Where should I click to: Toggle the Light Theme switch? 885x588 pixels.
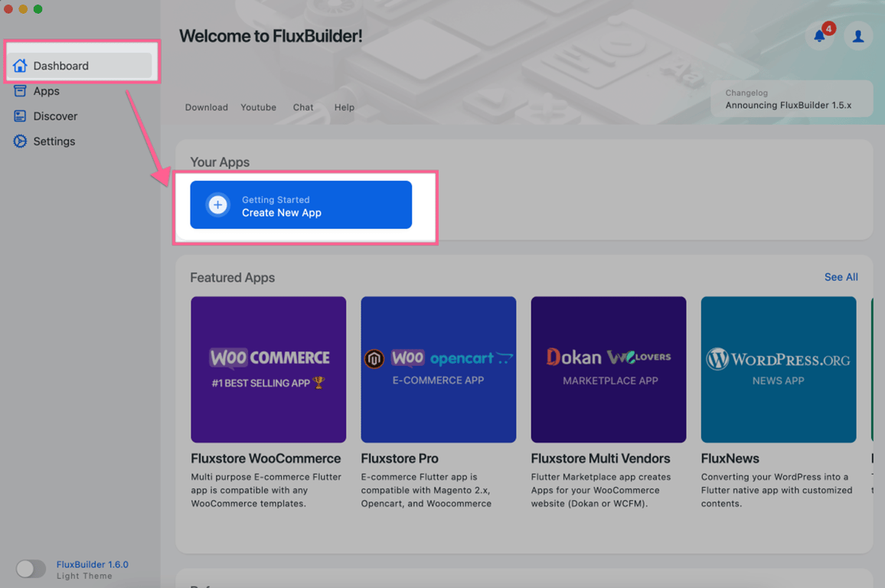coord(31,569)
